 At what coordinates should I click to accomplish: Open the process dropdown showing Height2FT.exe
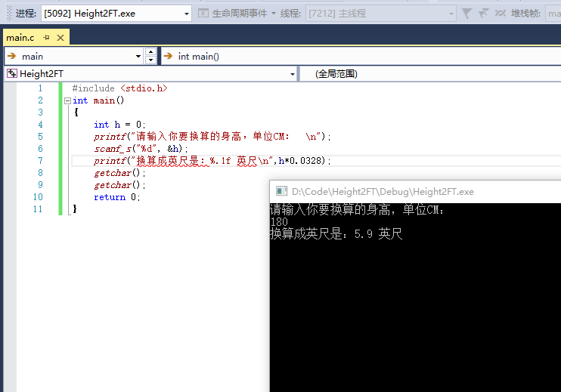(116, 14)
